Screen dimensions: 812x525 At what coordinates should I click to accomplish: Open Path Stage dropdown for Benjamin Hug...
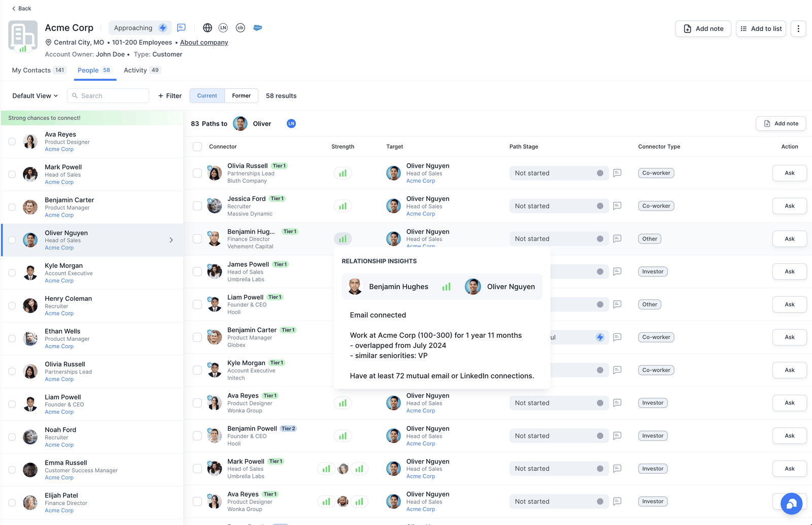pos(559,239)
